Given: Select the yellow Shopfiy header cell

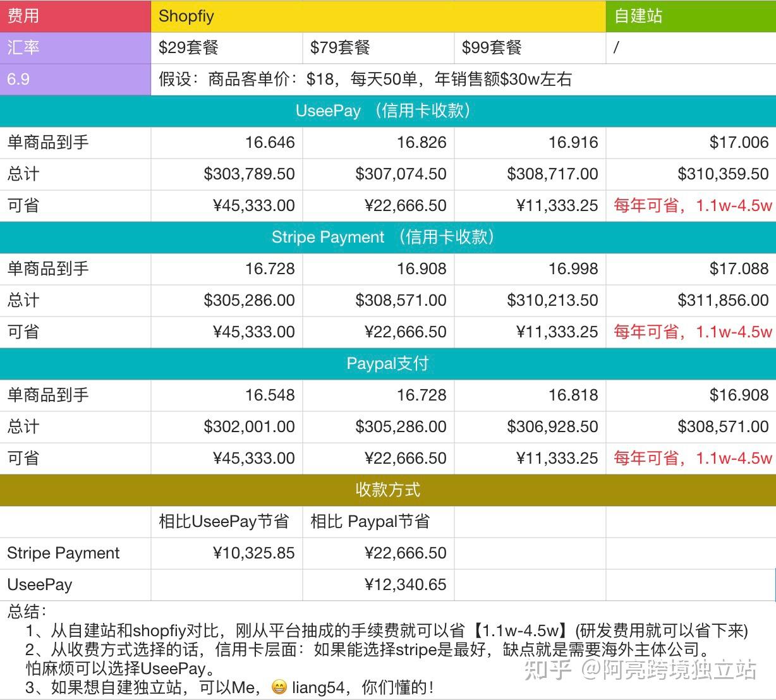Looking at the screenshot, I should [379, 16].
